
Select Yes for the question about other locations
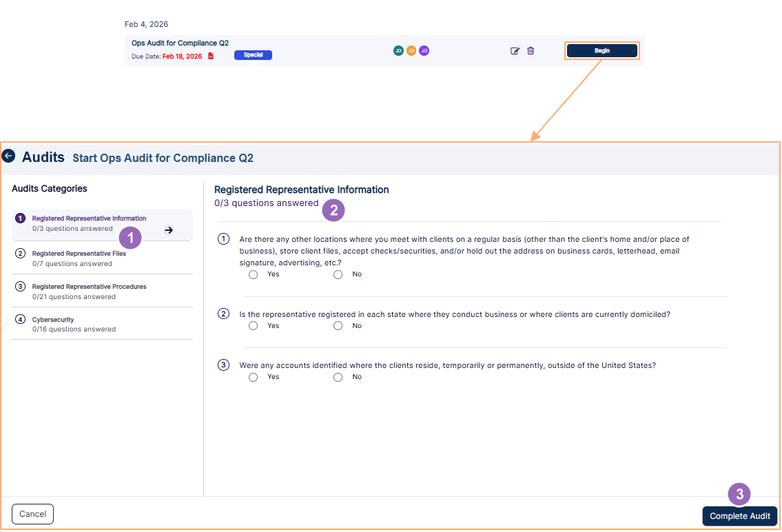pos(253,274)
